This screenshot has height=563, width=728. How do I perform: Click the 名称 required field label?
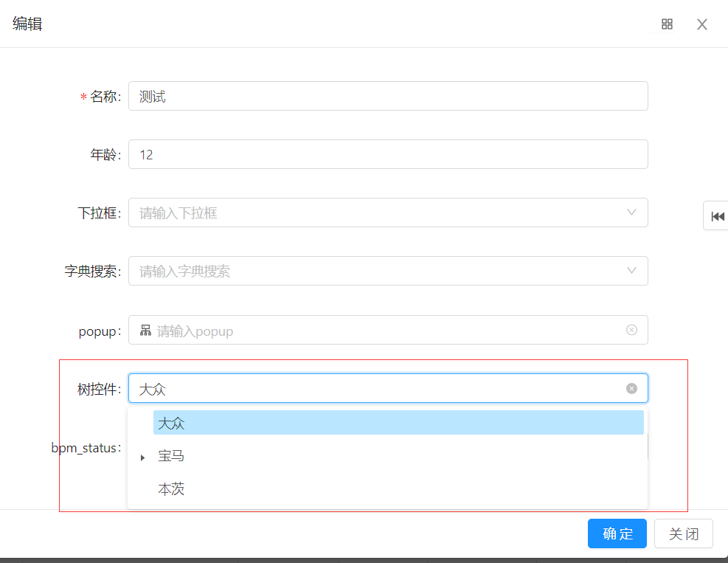pos(101,97)
